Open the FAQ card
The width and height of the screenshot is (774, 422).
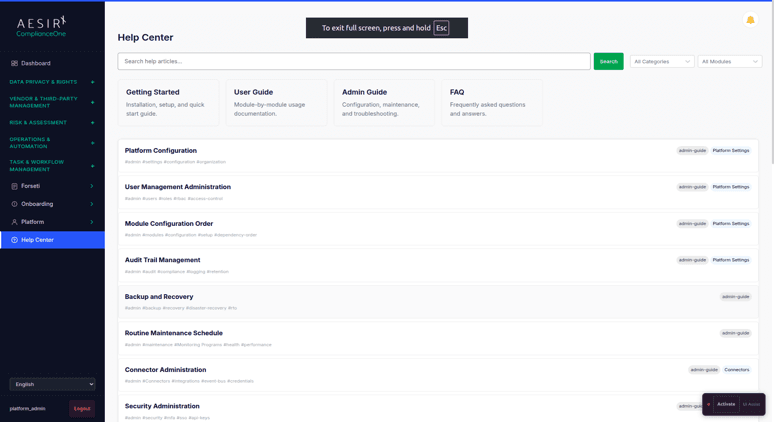tap(492, 103)
